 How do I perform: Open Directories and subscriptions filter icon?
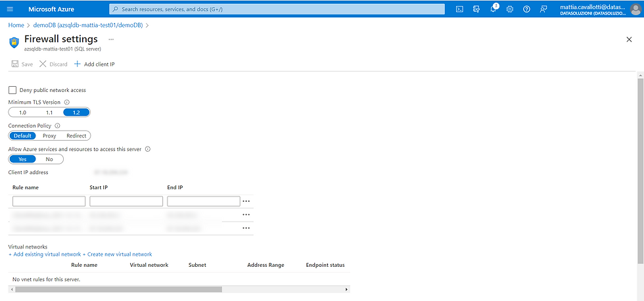pos(476,9)
